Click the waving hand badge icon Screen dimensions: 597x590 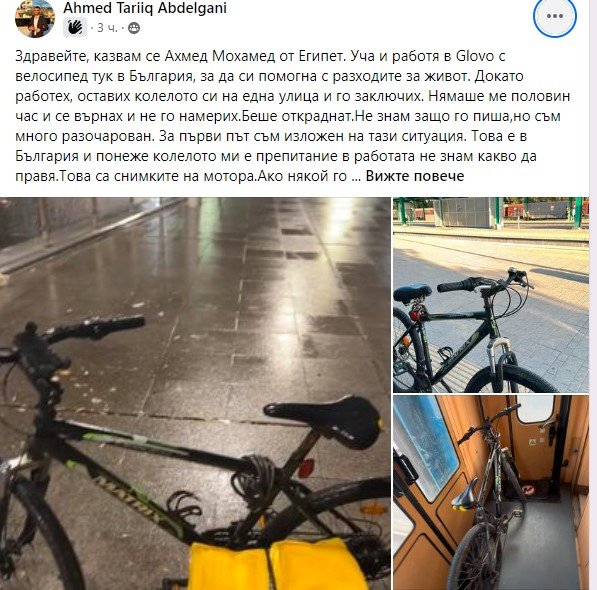(75, 27)
